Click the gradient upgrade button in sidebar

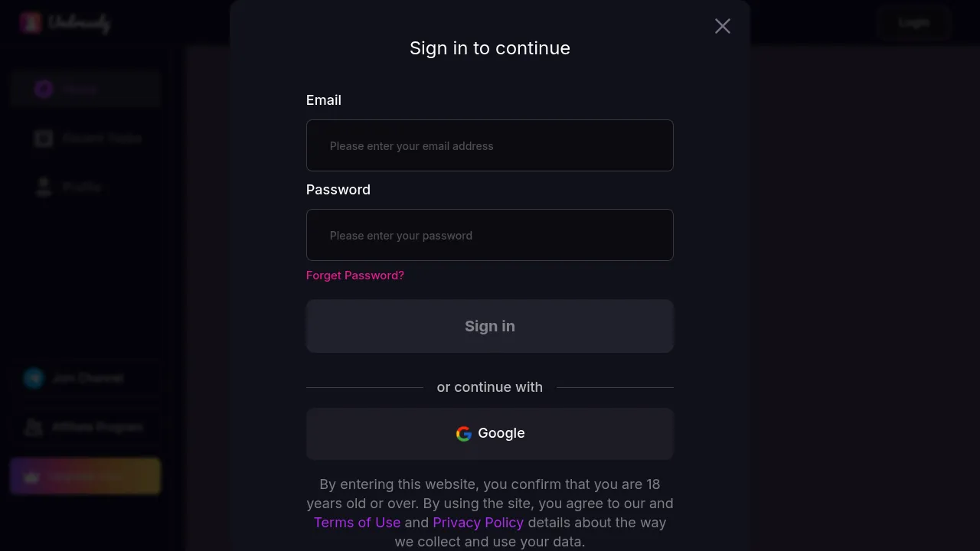coord(85,477)
